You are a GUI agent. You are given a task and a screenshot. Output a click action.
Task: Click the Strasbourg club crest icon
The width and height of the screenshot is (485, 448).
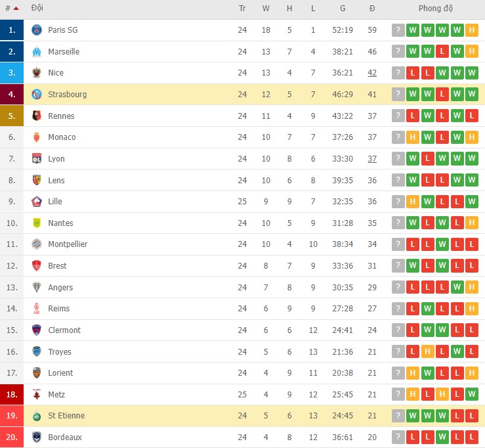[37, 95]
